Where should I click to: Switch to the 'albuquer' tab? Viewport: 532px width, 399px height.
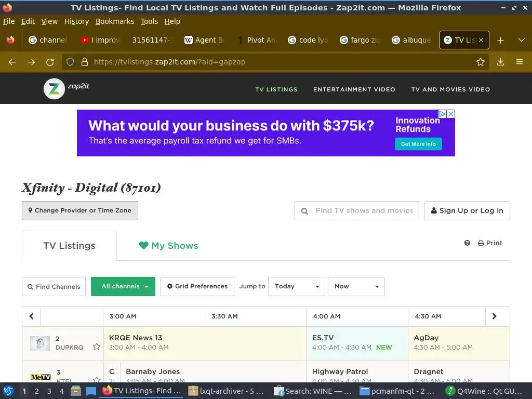click(x=412, y=40)
